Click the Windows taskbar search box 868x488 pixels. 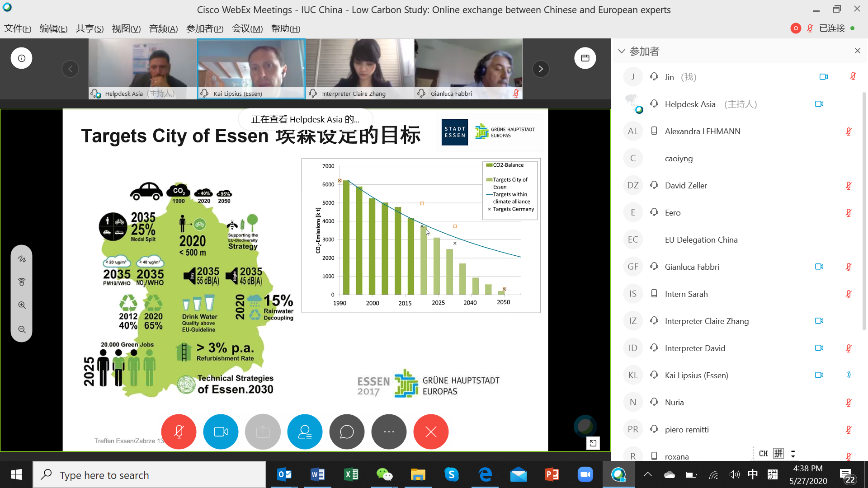tap(149, 475)
